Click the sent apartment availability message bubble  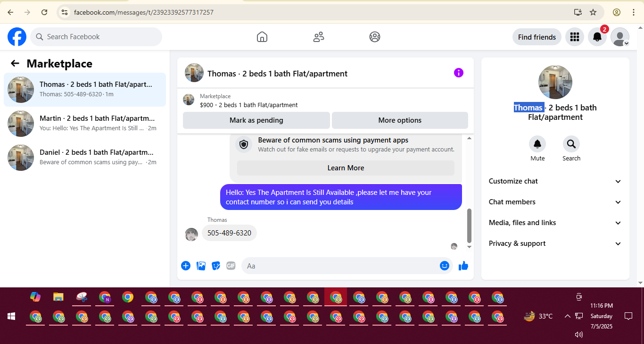341,197
